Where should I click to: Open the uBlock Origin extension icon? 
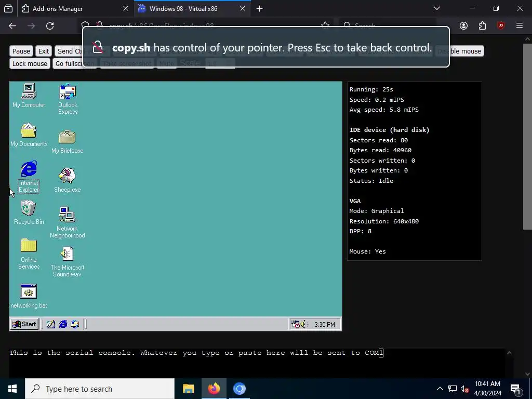[501, 26]
